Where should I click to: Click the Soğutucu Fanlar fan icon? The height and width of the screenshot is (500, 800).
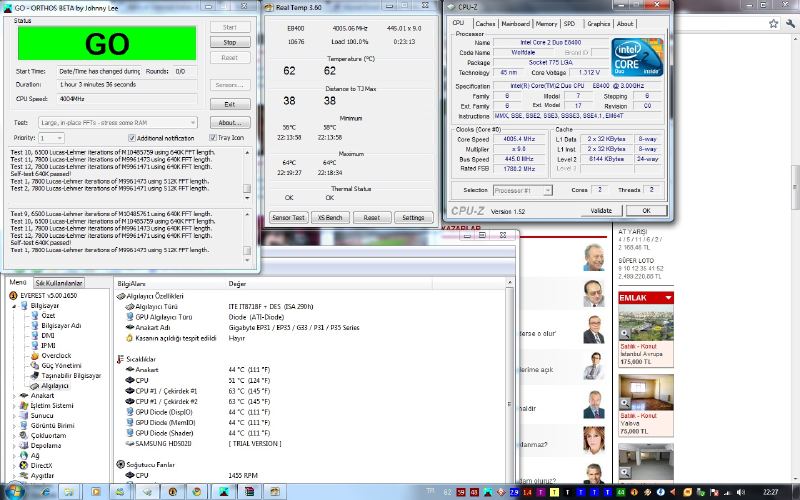pos(120,464)
